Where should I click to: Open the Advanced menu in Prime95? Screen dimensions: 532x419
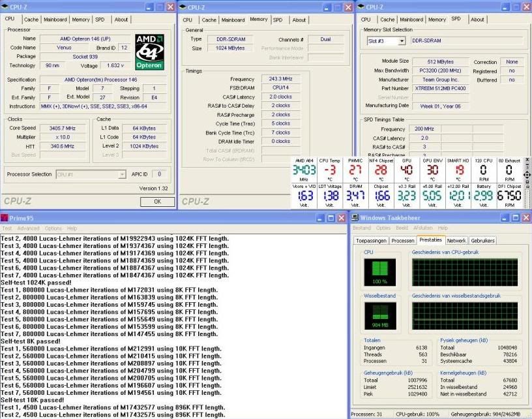(28, 228)
